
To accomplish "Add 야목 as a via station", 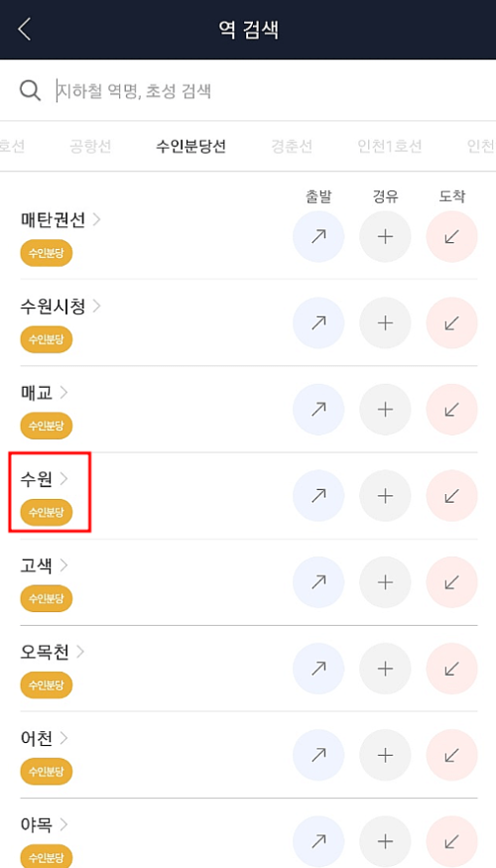I will pyautogui.click(x=385, y=841).
